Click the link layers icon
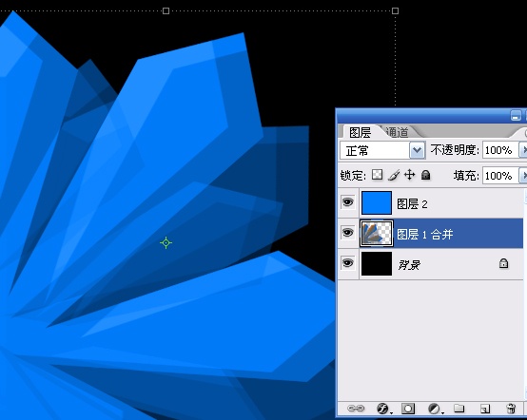This screenshot has width=527, height=420. click(x=356, y=409)
